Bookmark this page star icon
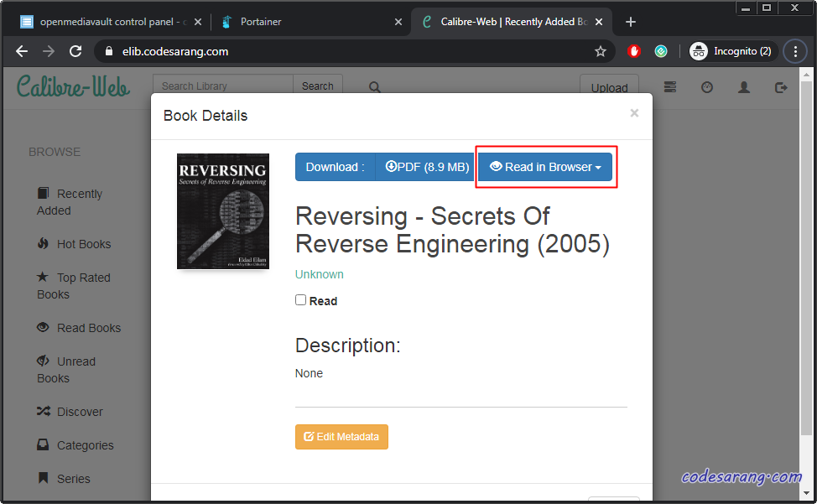817x504 pixels. click(601, 51)
